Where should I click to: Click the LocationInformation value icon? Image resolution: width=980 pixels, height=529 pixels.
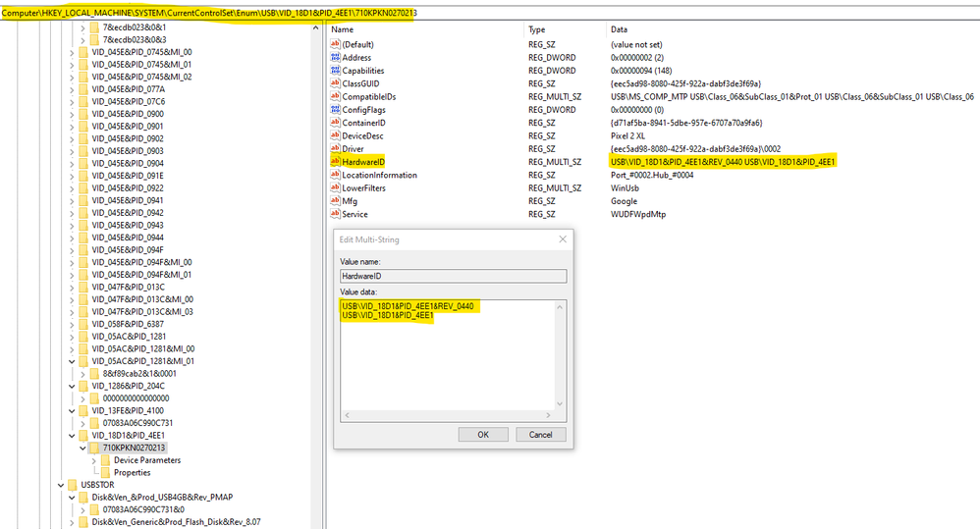pos(335,175)
